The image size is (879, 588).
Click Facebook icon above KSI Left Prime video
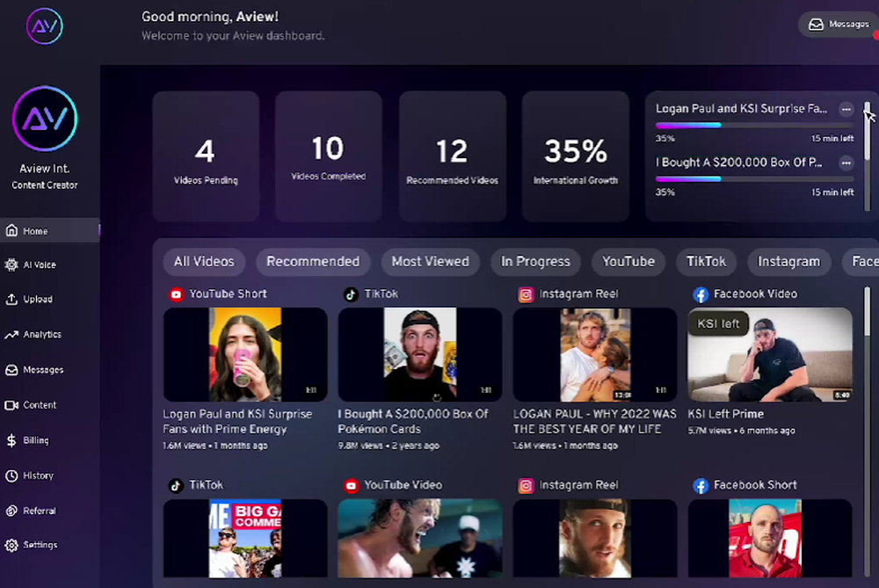tap(701, 294)
